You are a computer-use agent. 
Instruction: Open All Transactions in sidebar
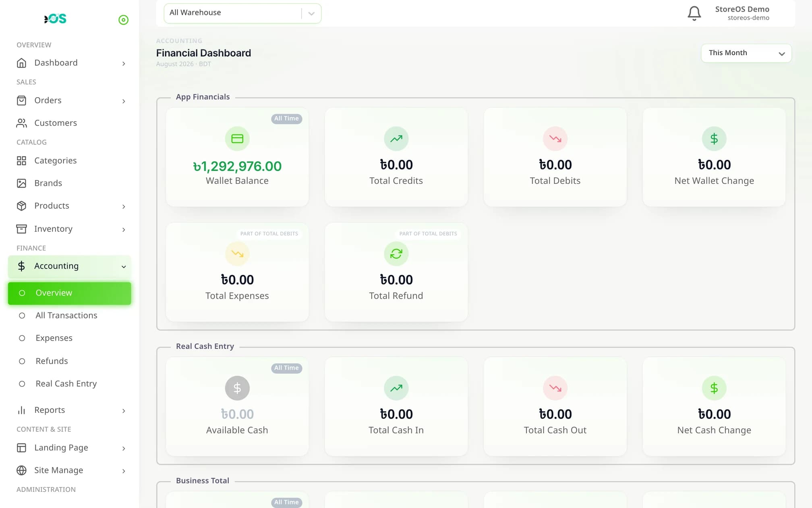click(x=69, y=316)
